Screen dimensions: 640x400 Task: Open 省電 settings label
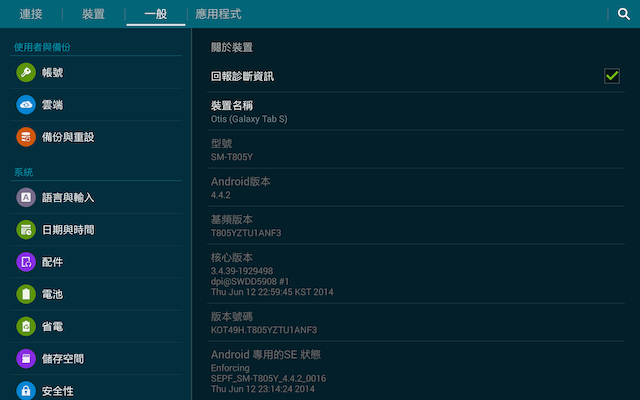tap(52, 327)
